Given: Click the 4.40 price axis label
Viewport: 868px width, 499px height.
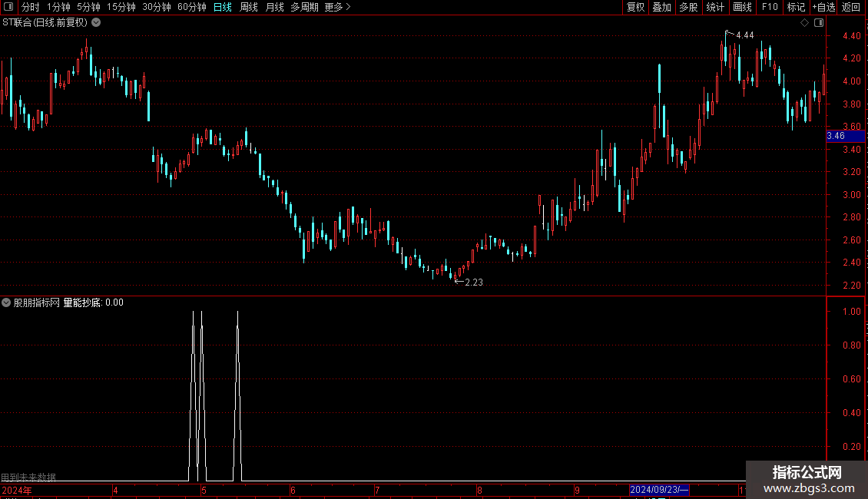Looking at the screenshot, I should (851, 36).
